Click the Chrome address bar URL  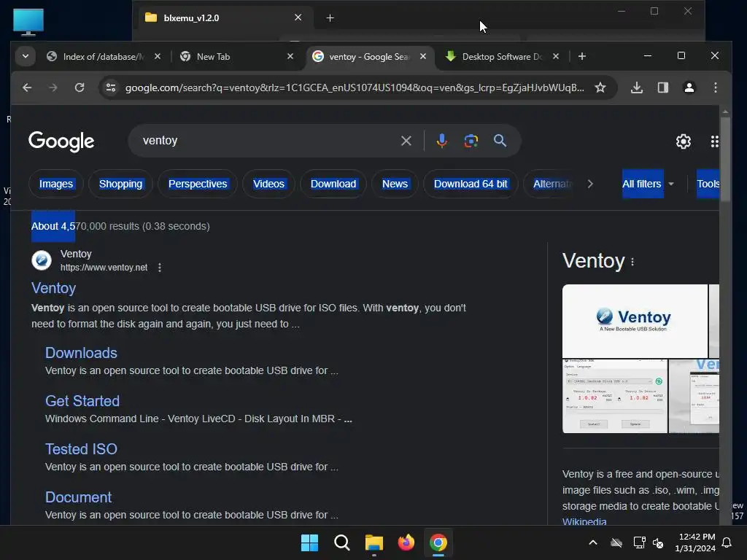(355, 87)
